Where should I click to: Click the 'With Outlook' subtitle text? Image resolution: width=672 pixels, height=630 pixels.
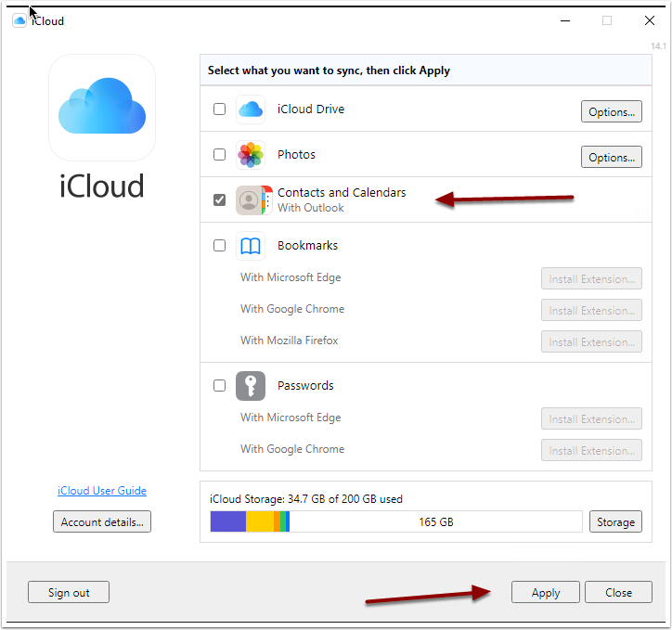coord(310,208)
